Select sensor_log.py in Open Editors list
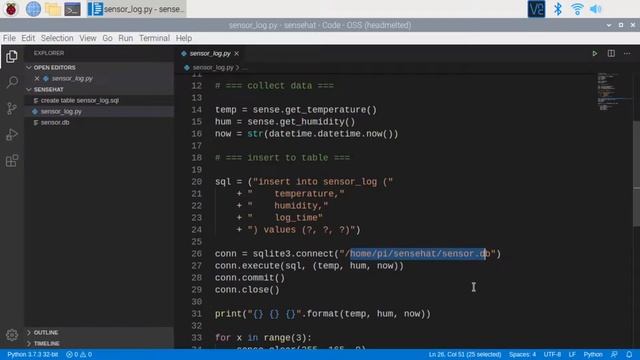Viewport: 640px width, 360px height. click(72, 78)
